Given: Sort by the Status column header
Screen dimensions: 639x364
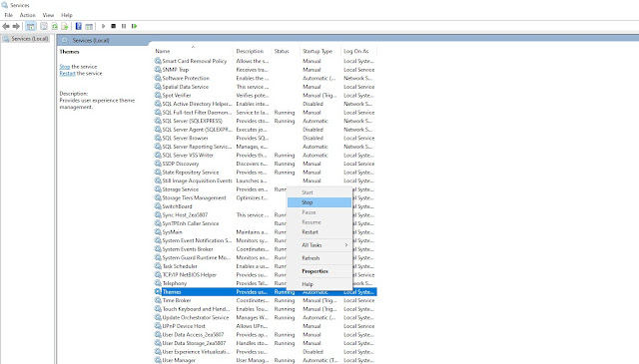Looking at the screenshot, I should 286,51.
